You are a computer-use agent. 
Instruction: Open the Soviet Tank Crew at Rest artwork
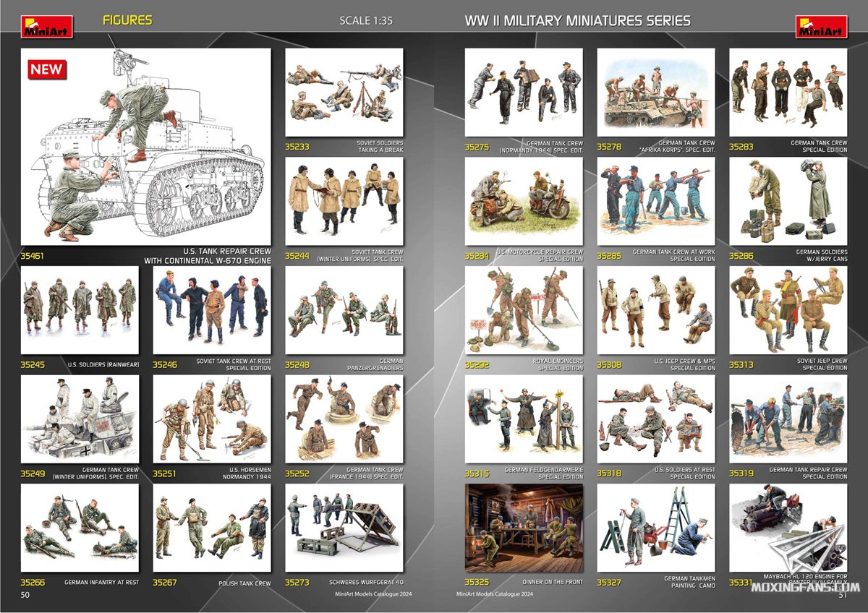pyautogui.click(x=212, y=310)
